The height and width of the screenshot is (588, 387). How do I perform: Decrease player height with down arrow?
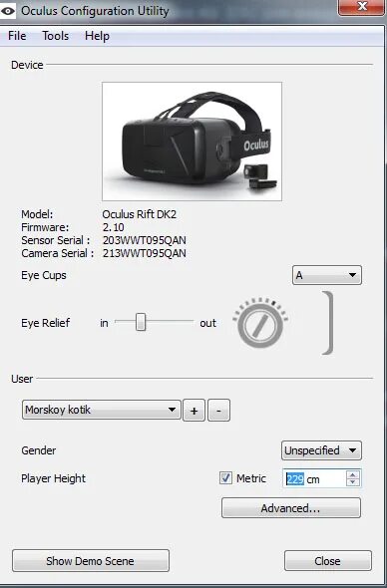(353, 482)
